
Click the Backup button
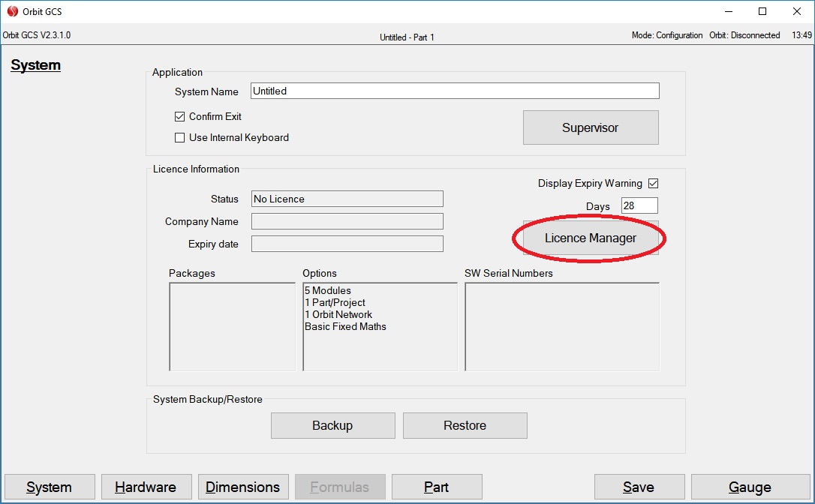[x=332, y=425]
